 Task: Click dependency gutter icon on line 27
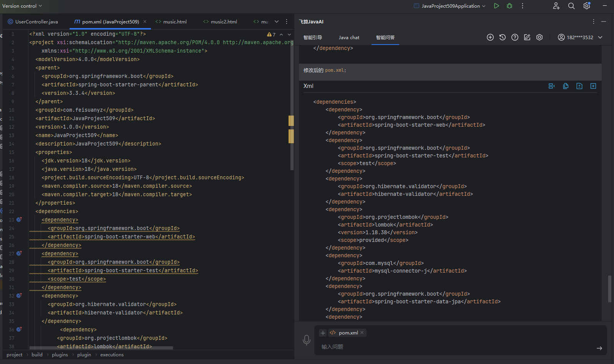pos(19,253)
